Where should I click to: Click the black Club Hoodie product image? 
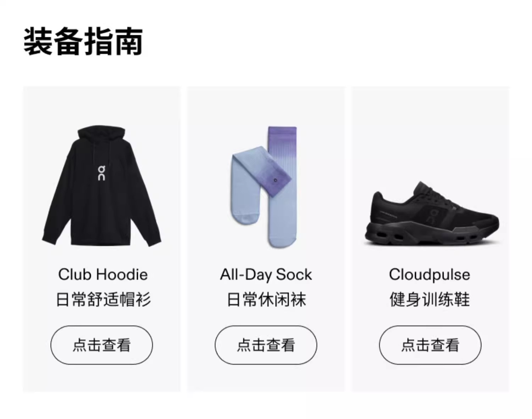pos(102,186)
